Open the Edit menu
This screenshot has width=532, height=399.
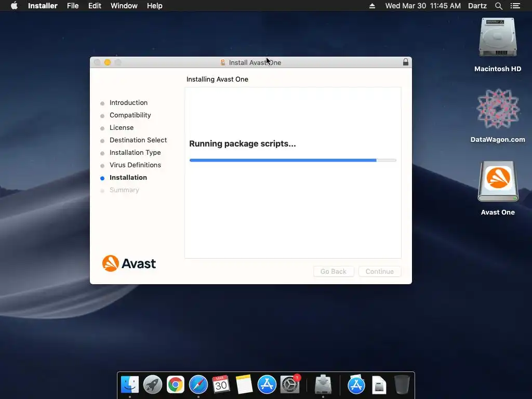coord(95,6)
